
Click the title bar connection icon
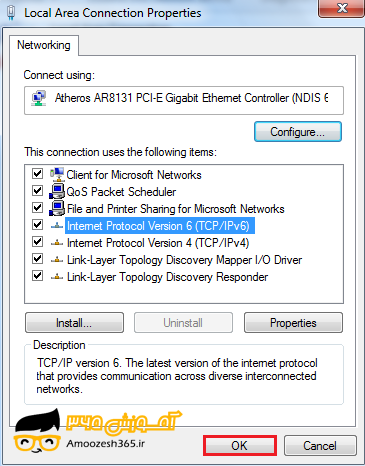click(11, 13)
